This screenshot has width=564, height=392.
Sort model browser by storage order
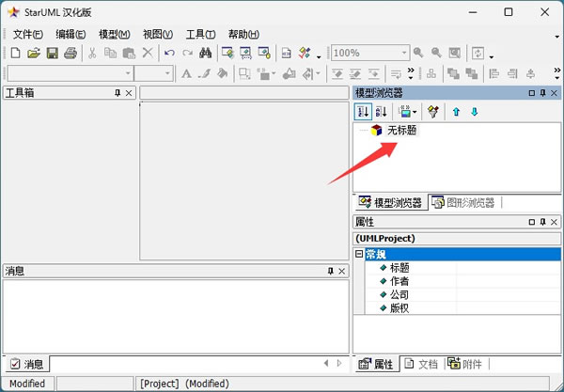coord(363,112)
